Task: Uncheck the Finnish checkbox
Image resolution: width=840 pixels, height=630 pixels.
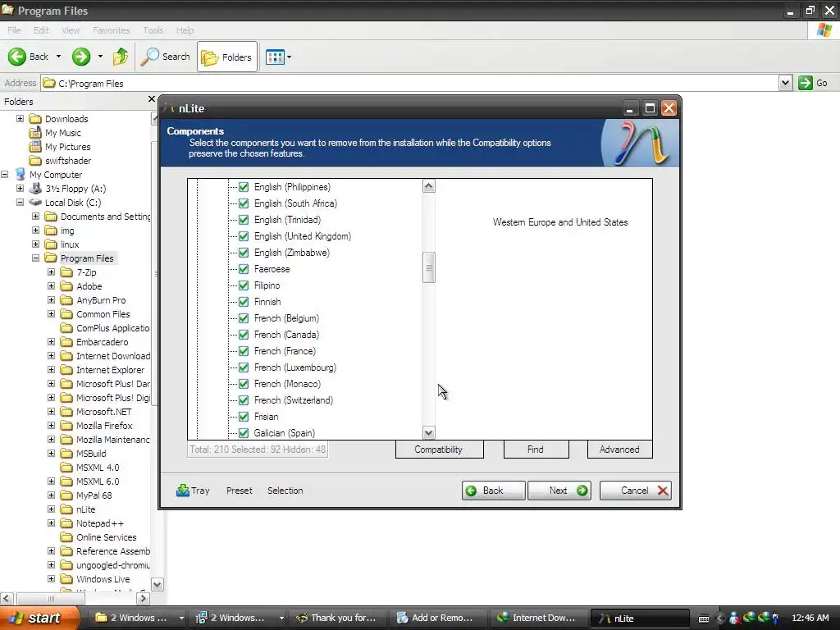Action: [x=243, y=302]
